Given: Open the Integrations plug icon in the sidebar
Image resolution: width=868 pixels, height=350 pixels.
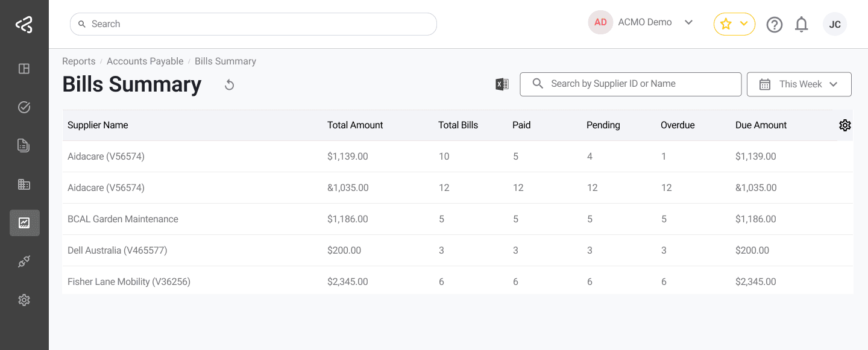Looking at the screenshot, I should click(x=24, y=261).
